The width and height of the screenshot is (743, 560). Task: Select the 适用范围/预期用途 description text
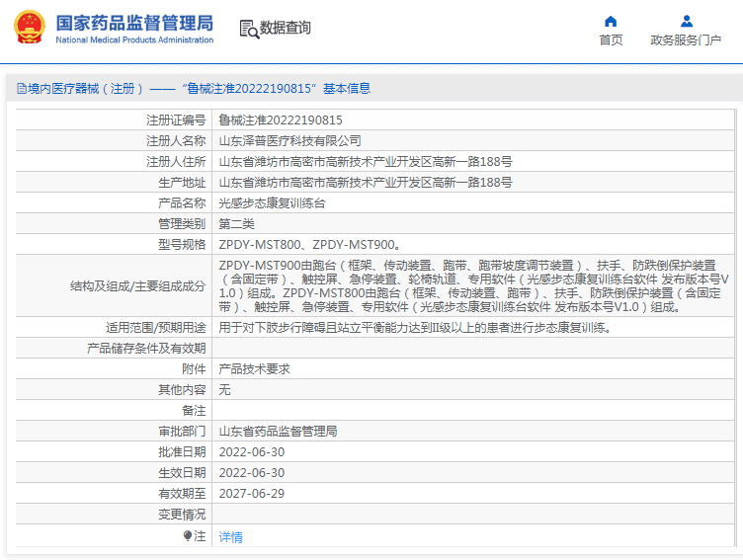point(415,328)
